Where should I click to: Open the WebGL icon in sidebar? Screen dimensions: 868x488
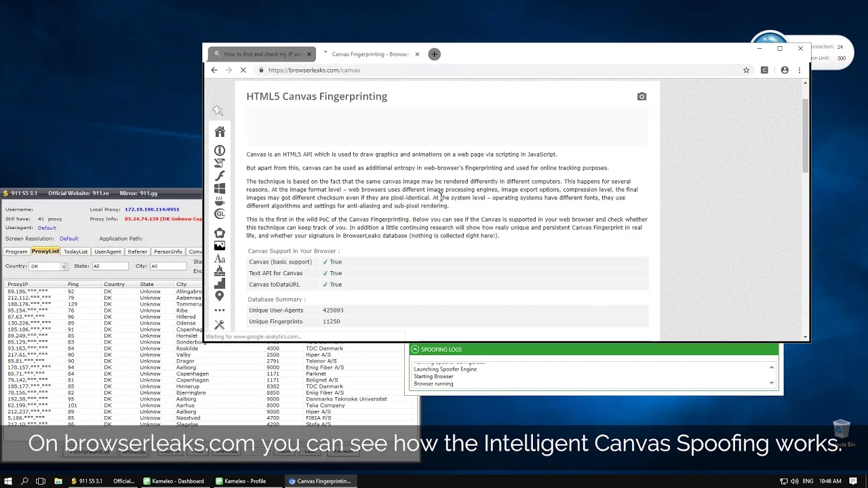tap(220, 213)
